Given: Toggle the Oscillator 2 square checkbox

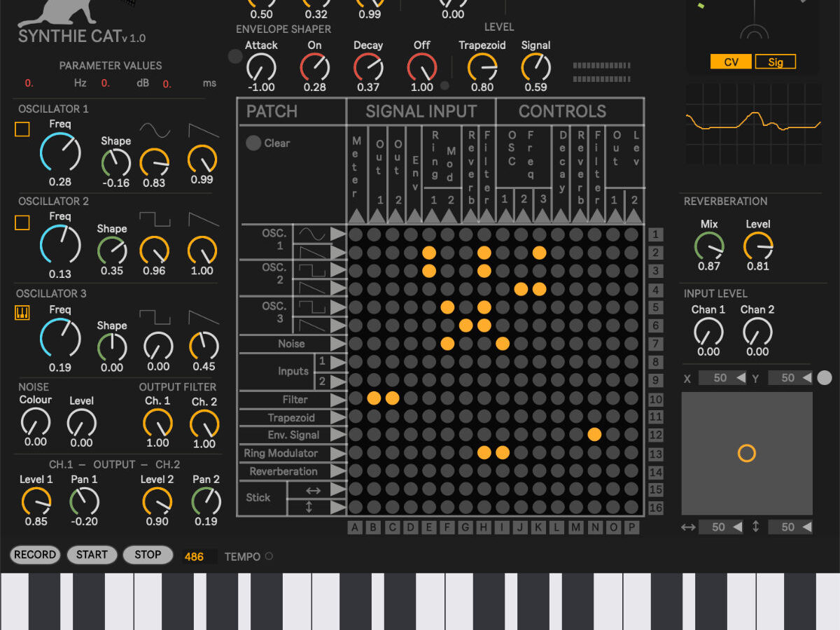Looking at the screenshot, I should 22,222.
